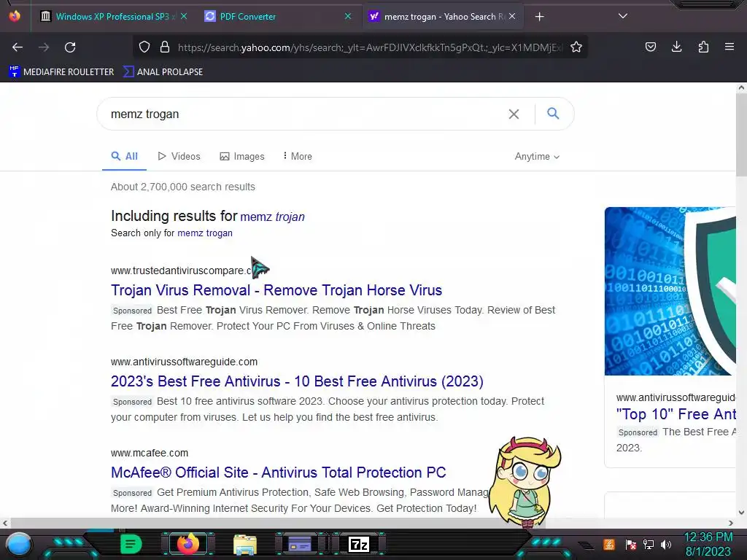Go forward to the next page

[44, 47]
